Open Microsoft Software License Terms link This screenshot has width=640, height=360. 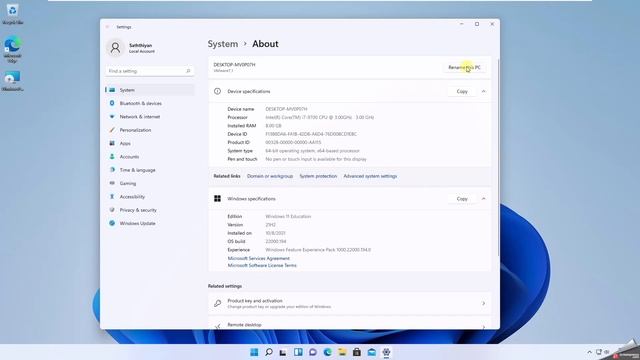(x=262, y=265)
